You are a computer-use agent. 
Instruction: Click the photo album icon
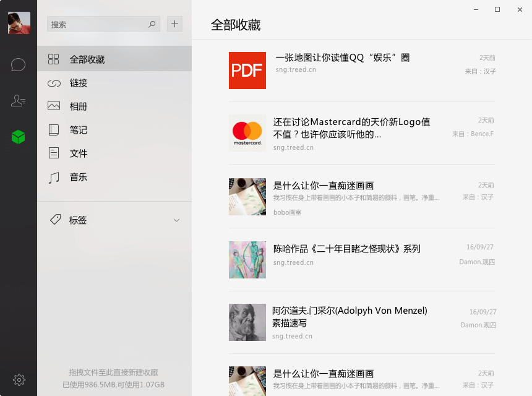(x=54, y=106)
